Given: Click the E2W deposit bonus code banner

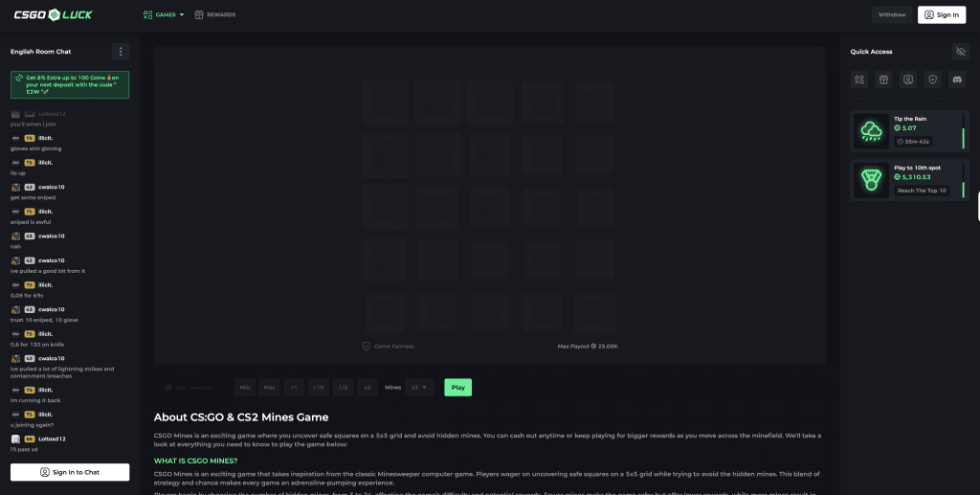Looking at the screenshot, I should (70, 84).
